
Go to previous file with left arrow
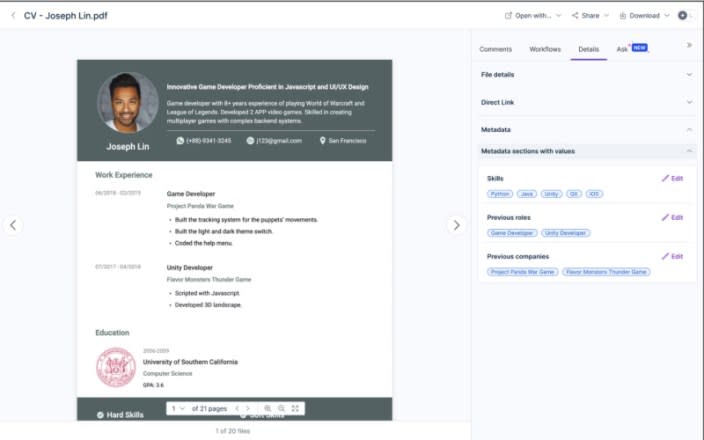coord(13,225)
